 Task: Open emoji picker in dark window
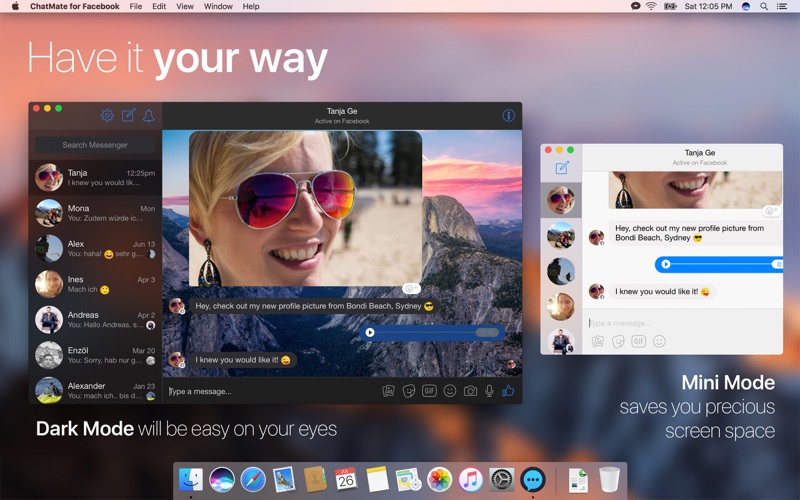449,391
